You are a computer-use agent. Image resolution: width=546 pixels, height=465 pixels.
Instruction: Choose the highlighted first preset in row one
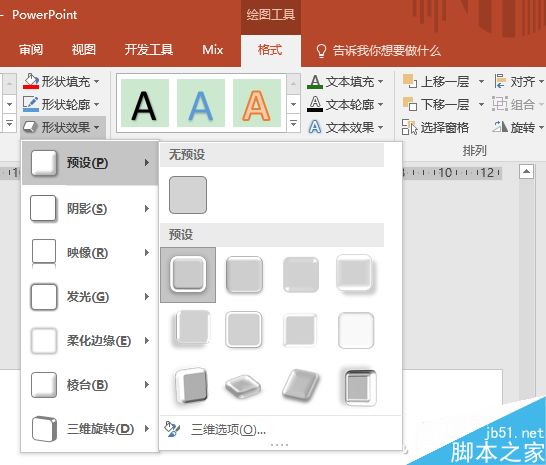coord(188,275)
